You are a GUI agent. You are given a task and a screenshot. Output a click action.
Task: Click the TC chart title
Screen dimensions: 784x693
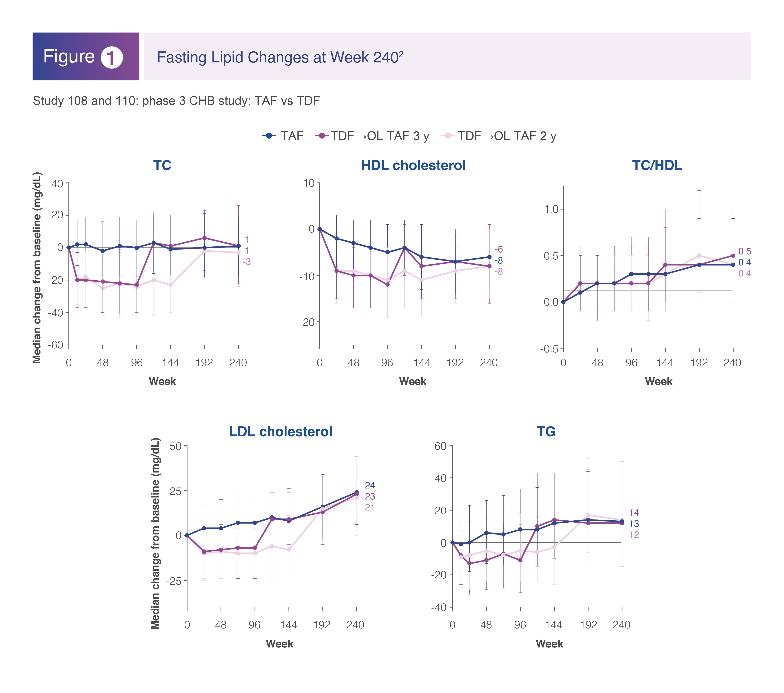162,165
